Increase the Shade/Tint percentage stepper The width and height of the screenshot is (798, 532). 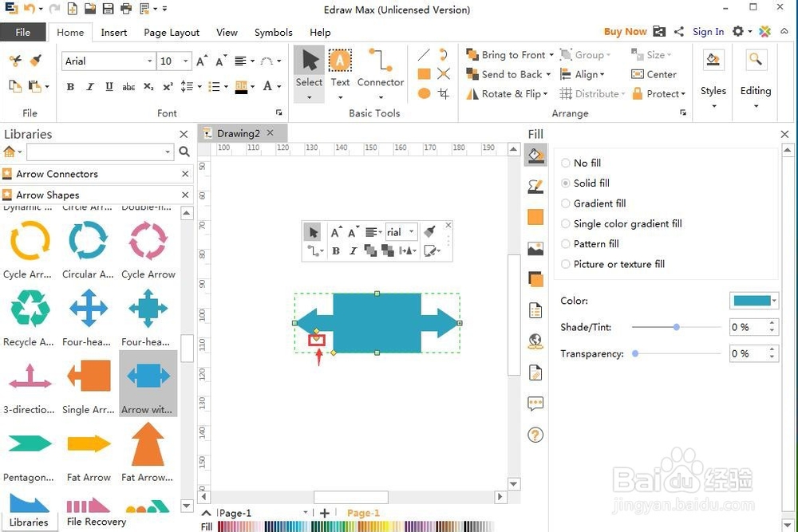[x=772, y=323]
